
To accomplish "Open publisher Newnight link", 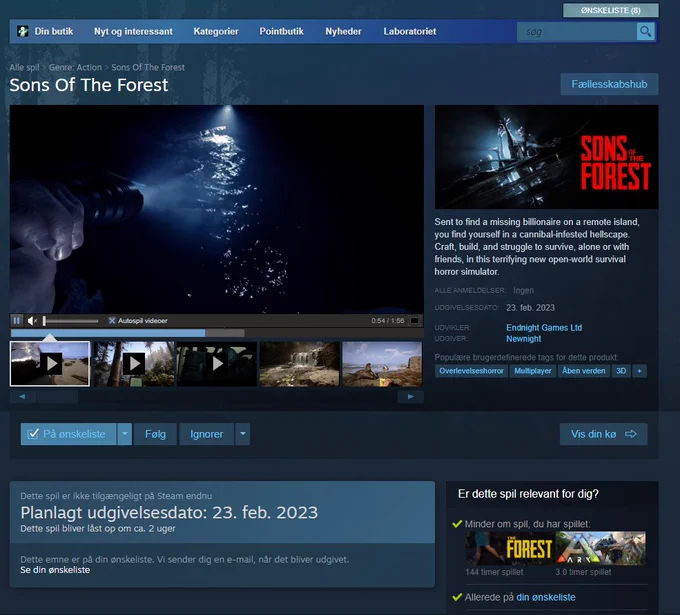I will coord(523,339).
